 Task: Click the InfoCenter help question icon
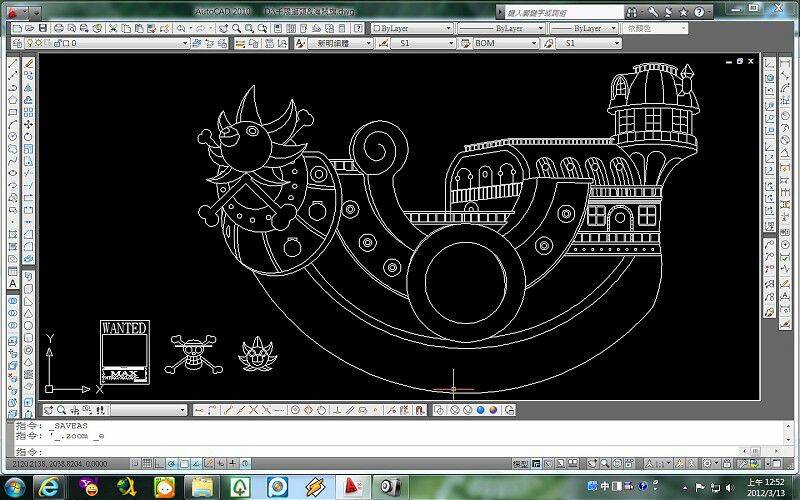[x=699, y=12]
